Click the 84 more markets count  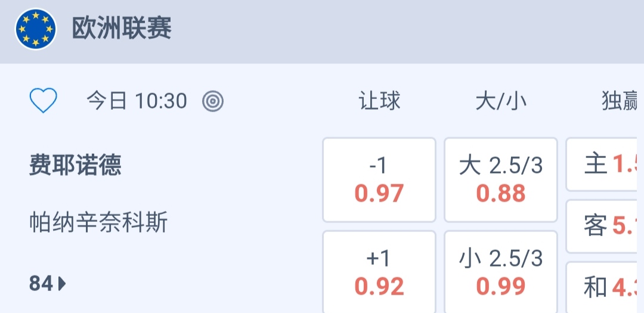(41, 284)
